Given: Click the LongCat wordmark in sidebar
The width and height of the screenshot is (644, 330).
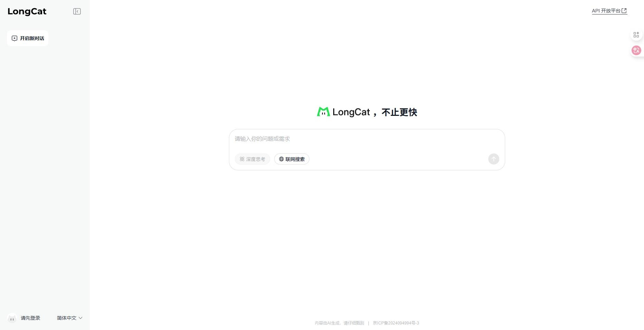Looking at the screenshot, I should (x=27, y=11).
